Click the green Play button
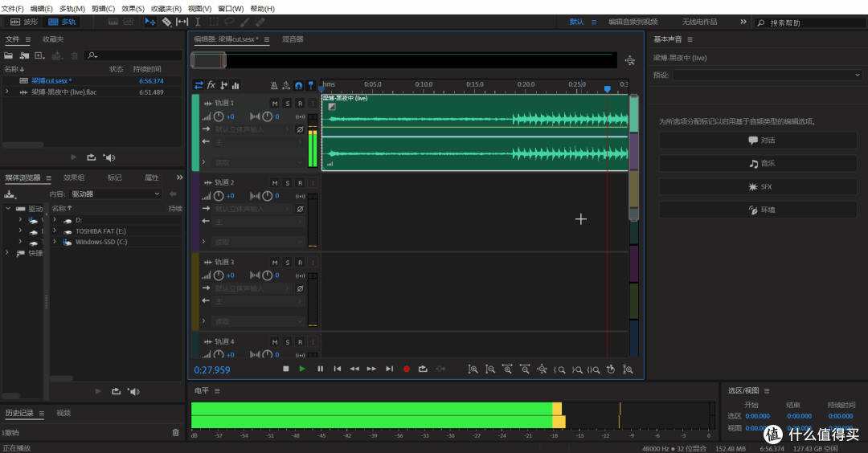868x453 pixels. tap(302, 369)
